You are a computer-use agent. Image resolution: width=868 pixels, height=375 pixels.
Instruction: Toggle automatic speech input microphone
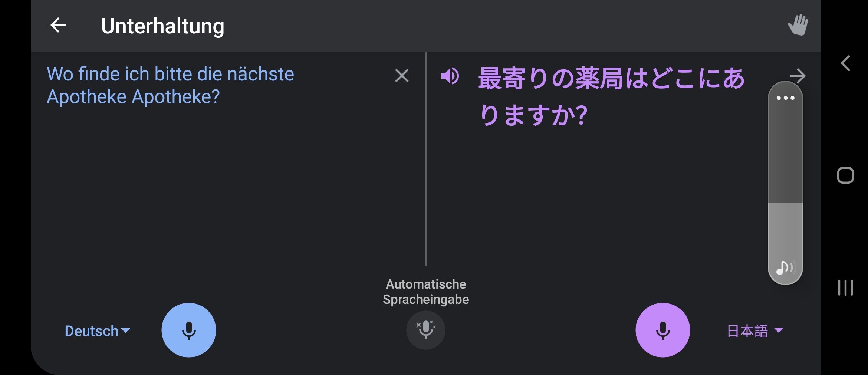[x=426, y=330]
